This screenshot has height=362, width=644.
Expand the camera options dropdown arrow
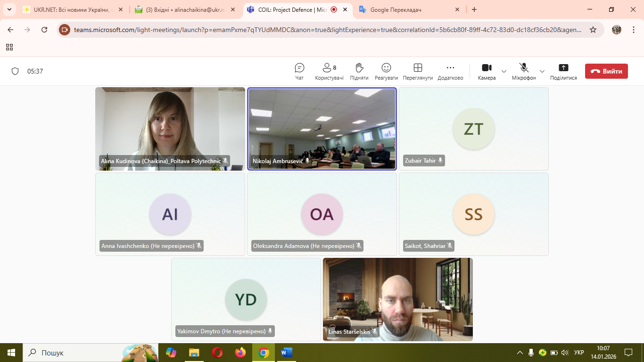[504, 72]
